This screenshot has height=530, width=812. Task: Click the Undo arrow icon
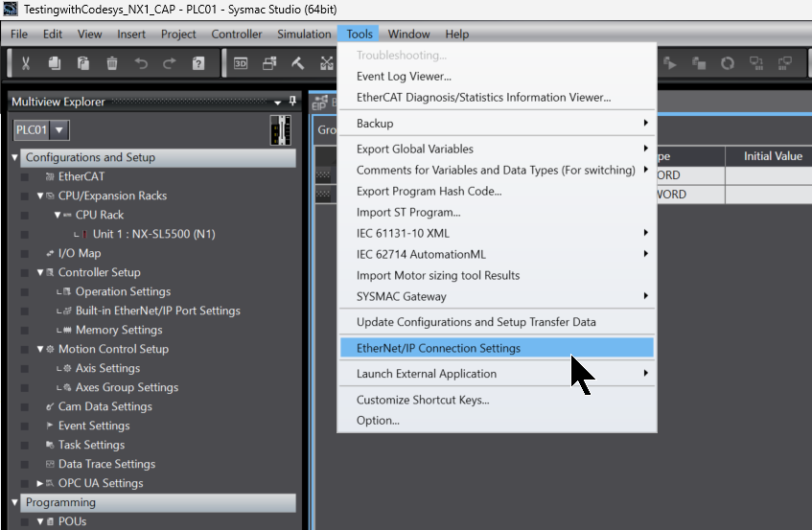(x=141, y=64)
